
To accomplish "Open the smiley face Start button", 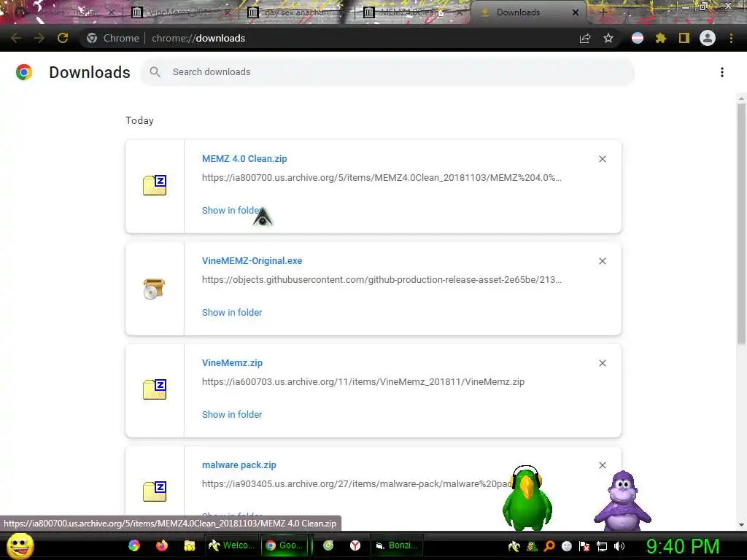I will (x=20, y=545).
